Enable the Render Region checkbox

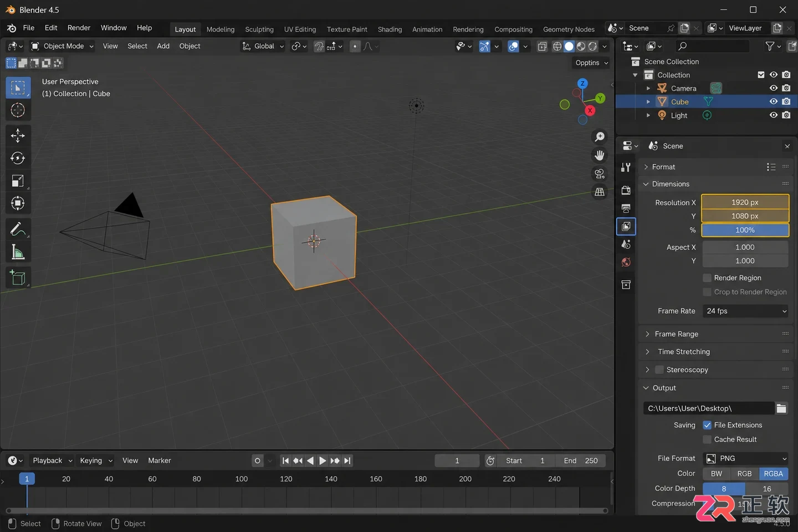click(707, 278)
